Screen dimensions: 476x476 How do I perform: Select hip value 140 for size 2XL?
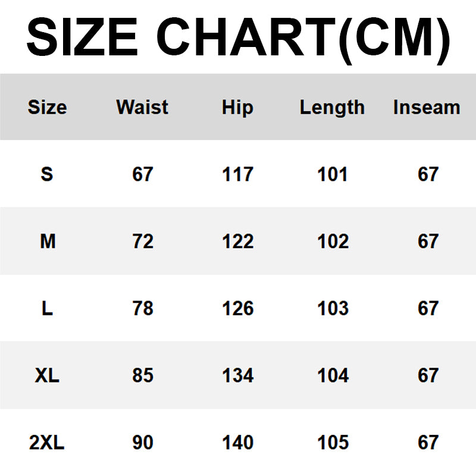coord(237,443)
